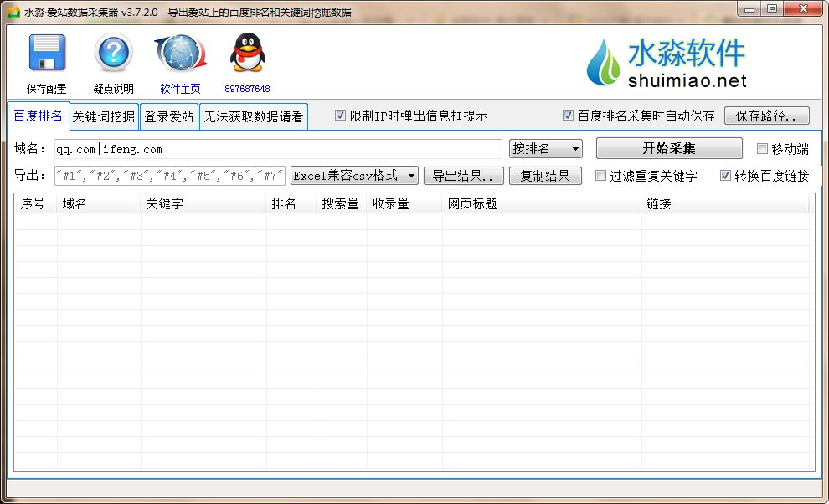829x504 pixels.
Task: Open the globe software homepage icon
Action: tap(180, 53)
